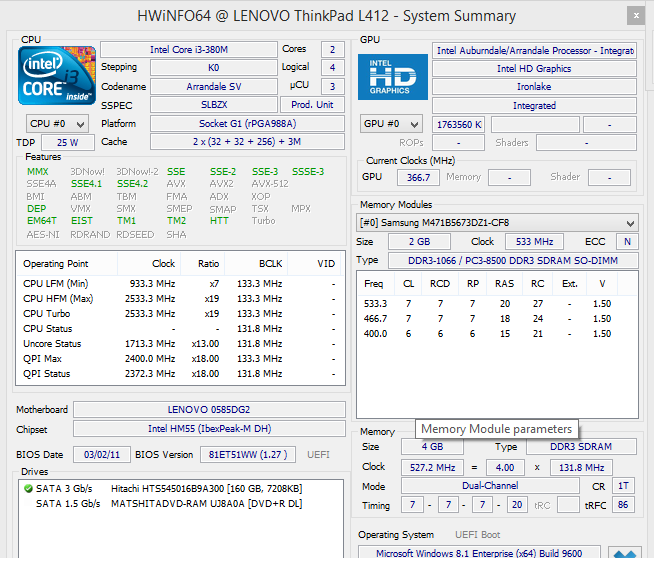Click the DDR3-1066 / PC3-8500 type field
Screen dimensions: 656x564
(513, 260)
